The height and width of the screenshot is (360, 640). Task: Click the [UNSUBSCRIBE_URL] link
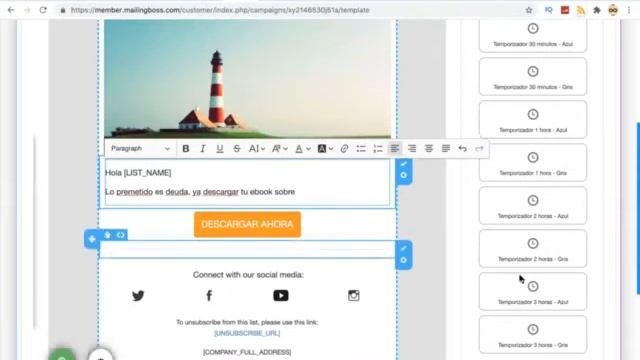[x=247, y=333]
